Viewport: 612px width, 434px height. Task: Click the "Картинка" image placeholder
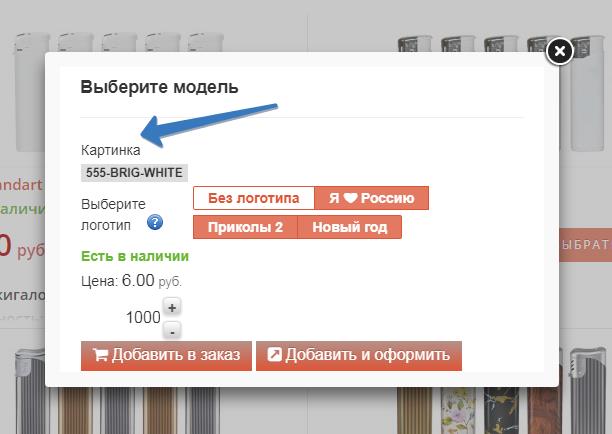click(x=110, y=150)
